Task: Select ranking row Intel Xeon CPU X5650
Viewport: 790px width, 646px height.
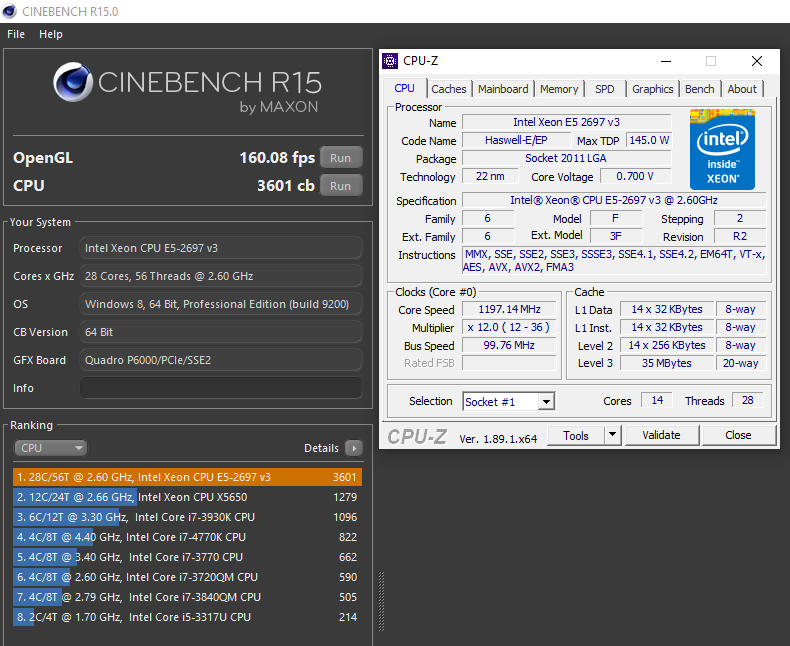Action: (x=187, y=497)
